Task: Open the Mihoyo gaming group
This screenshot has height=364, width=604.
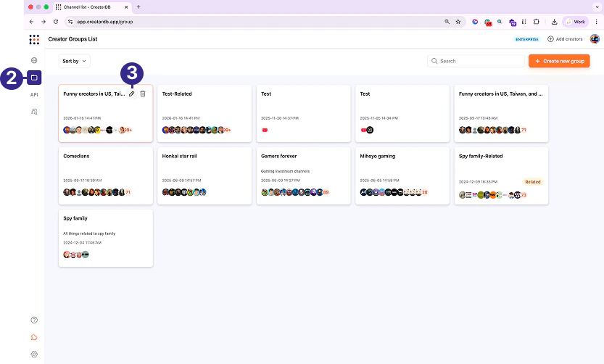Action: (402, 175)
